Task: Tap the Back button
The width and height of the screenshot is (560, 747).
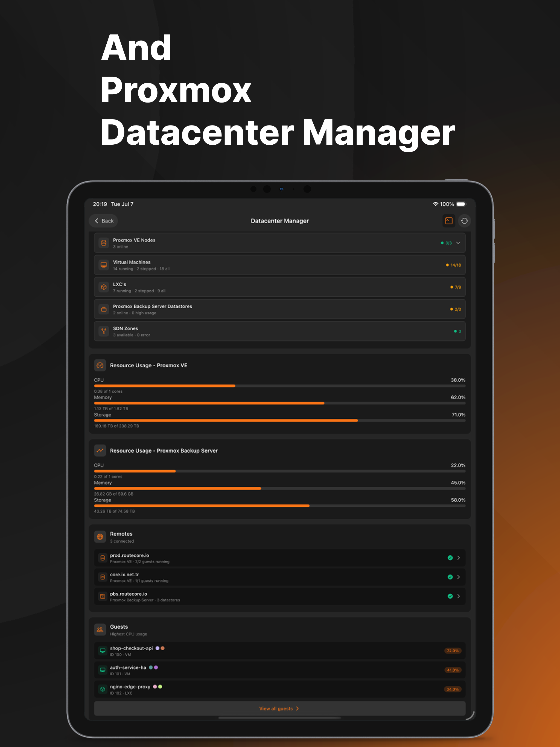Action: [x=103, y=221]
